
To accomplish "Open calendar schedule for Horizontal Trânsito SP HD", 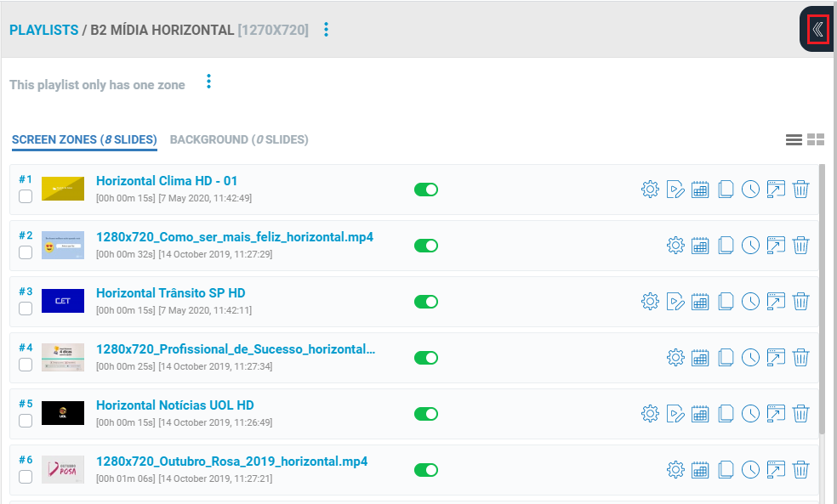I will point(700,302).
